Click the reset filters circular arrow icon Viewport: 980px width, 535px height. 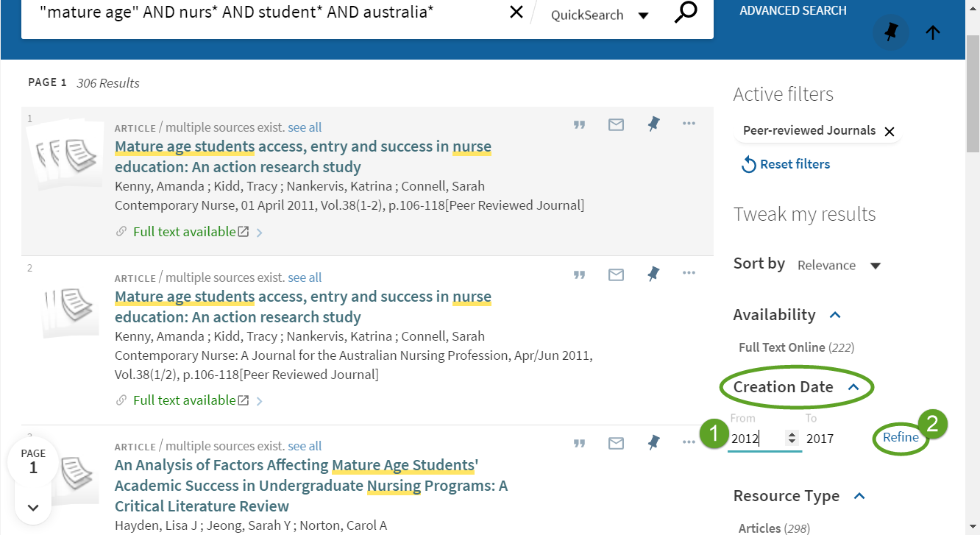(748, 164)
